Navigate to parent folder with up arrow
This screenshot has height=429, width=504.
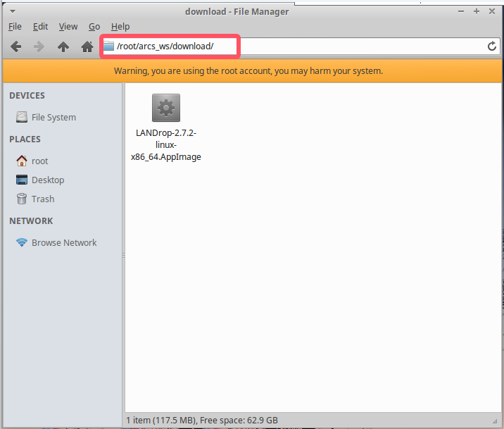click(63, 46)
